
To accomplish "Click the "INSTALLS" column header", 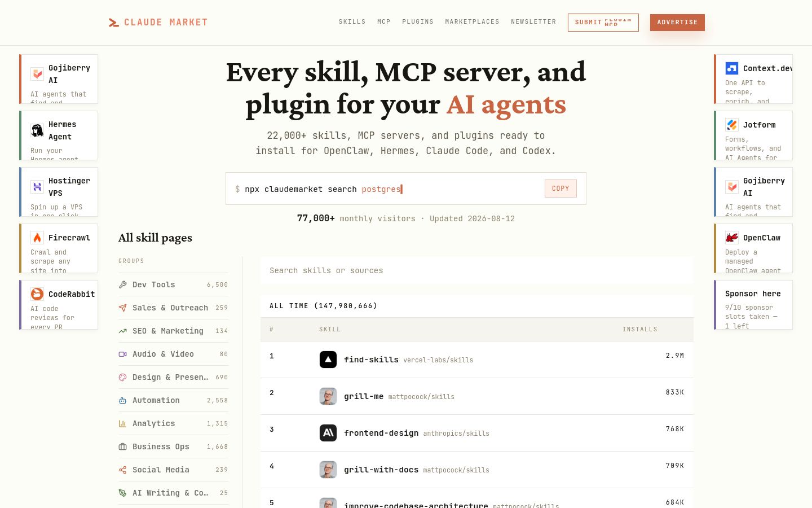I will [640, 329].
